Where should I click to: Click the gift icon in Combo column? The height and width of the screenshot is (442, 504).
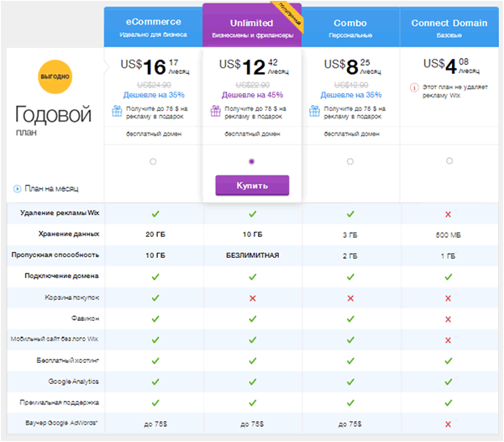point(314,111)
